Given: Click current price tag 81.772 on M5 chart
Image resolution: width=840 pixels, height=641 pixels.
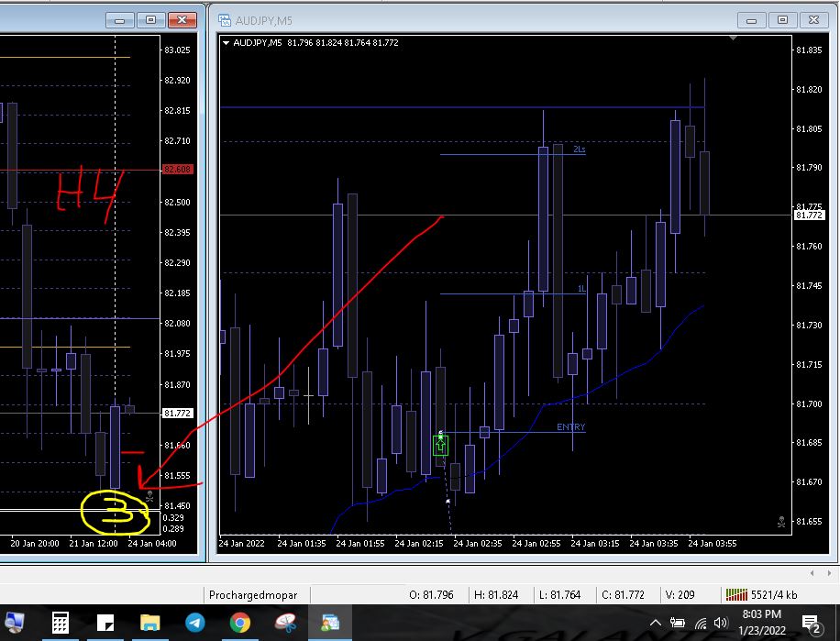Looking at the screenshot, I should pyautogui.click(x=809, y=216).
